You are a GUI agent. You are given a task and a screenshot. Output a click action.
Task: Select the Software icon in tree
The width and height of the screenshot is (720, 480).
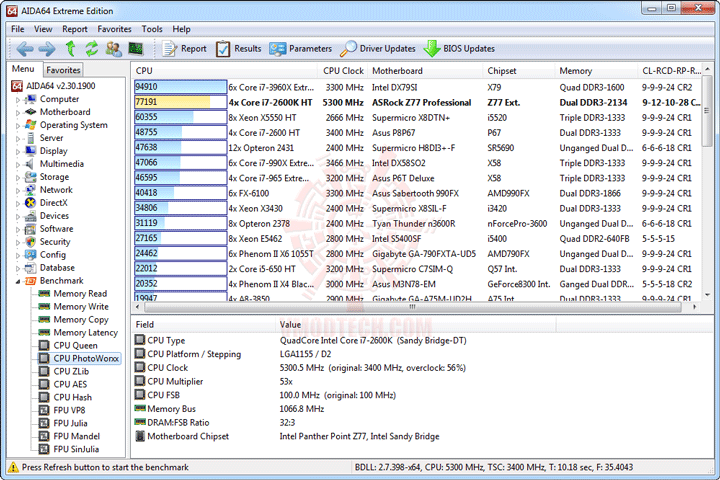pos(30,229)
